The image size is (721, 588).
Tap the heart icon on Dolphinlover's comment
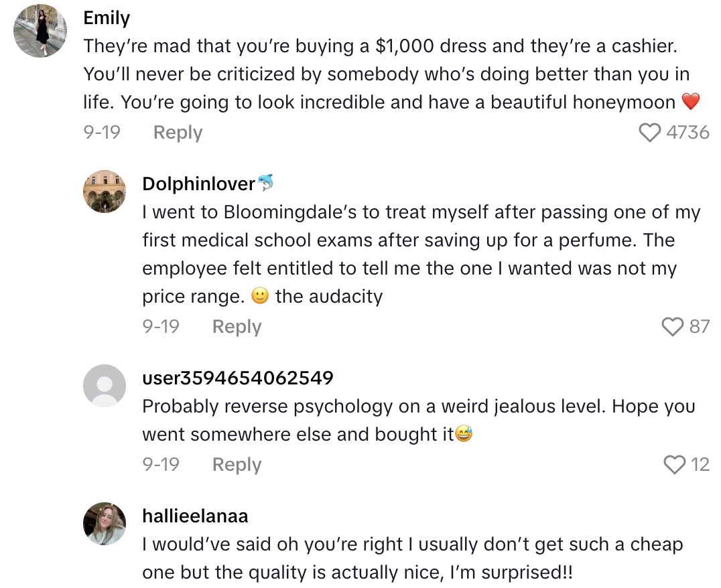(673, 326)
